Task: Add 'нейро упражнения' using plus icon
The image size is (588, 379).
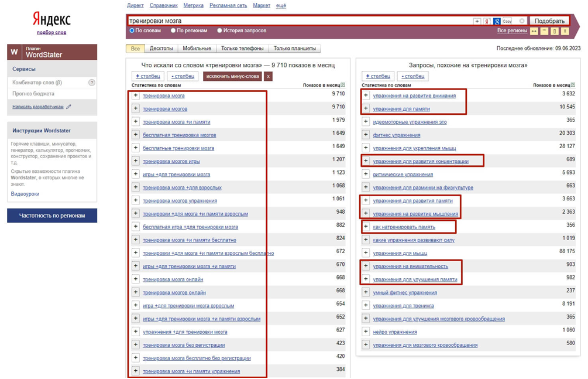Action: [x=366, y=332]
